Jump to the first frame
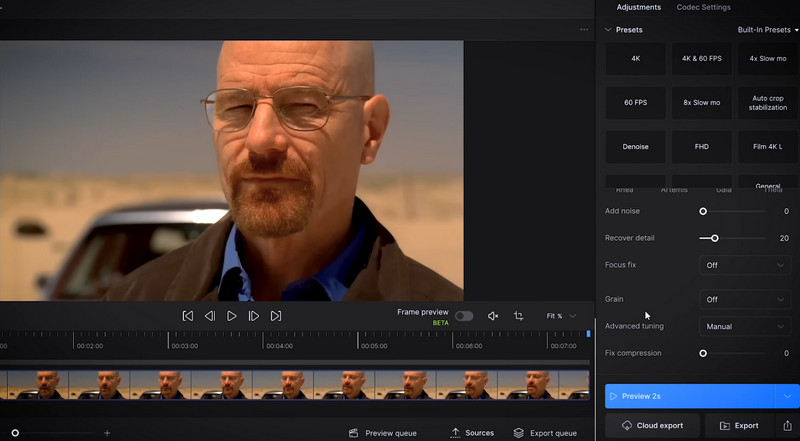The width and height of the screenshot is (800, 441). point(187,316)
